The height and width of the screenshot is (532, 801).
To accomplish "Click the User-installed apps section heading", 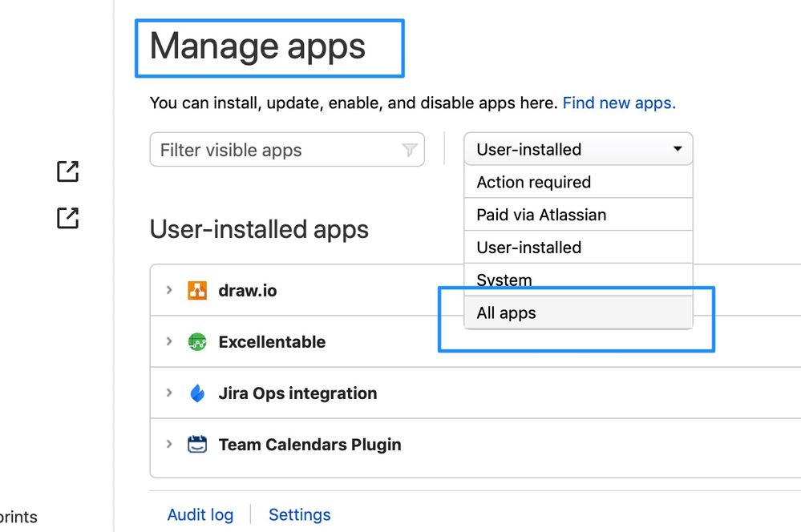I will tap(259, 229).
